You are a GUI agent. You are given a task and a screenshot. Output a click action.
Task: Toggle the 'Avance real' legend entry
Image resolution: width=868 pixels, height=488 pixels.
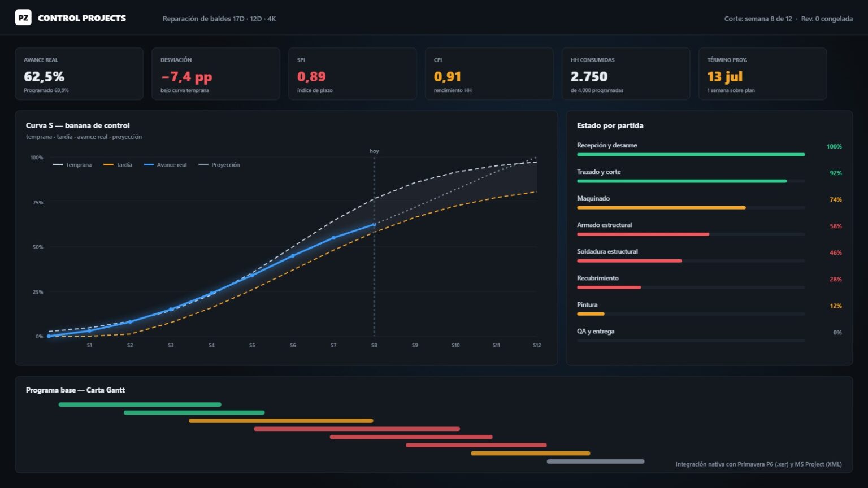pos(166,165)
